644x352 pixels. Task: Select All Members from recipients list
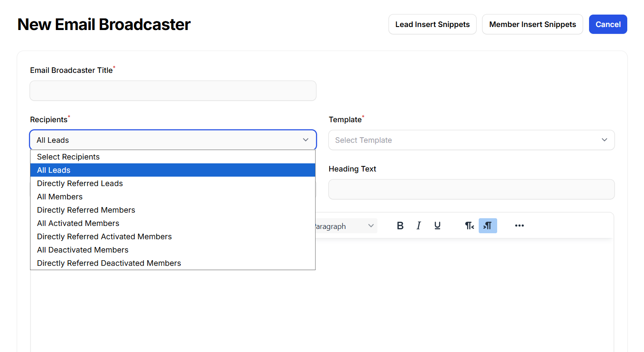point(60,197)
